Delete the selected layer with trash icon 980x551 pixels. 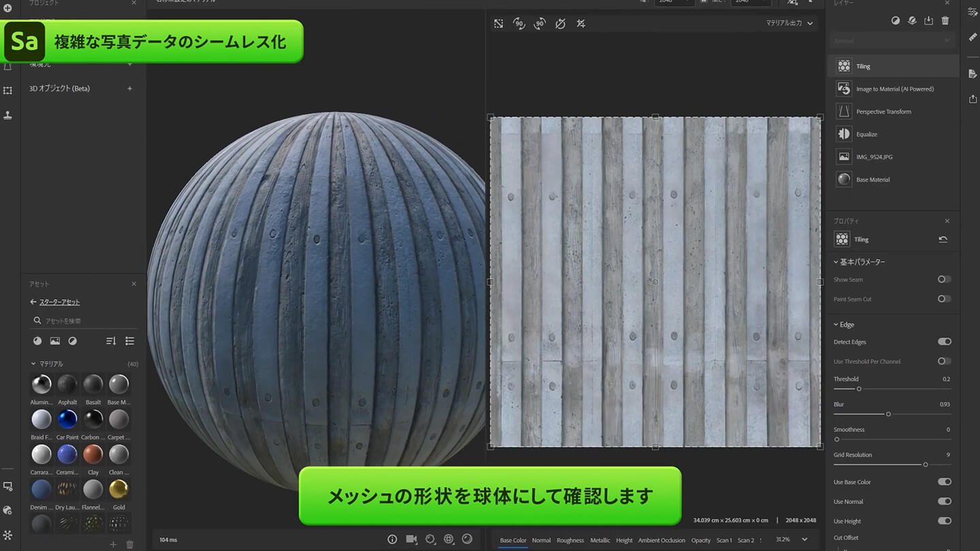(945, 21)
